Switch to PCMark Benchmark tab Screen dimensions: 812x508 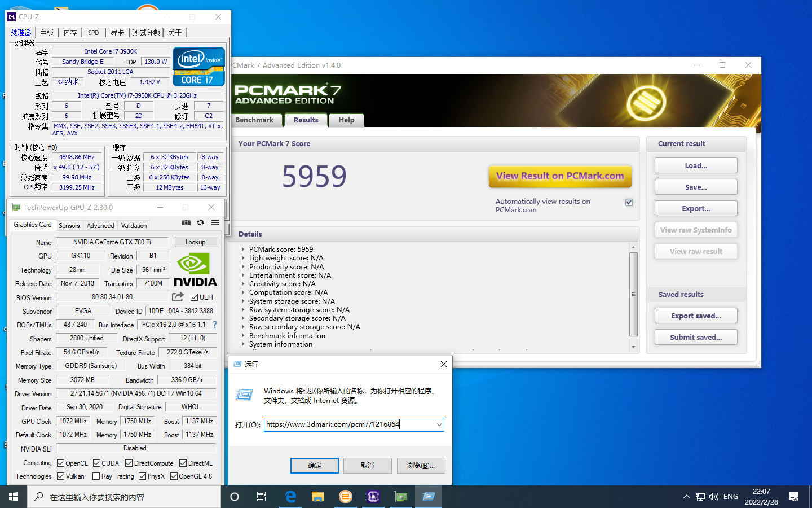point(254,120)
